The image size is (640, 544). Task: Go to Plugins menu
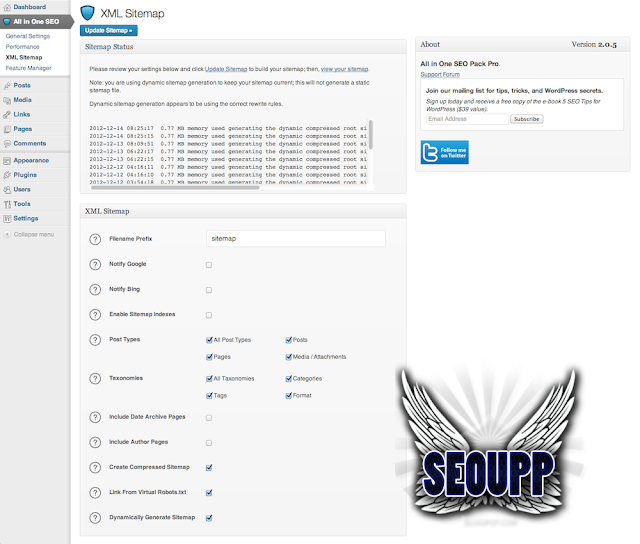click(x=25, y=175)
